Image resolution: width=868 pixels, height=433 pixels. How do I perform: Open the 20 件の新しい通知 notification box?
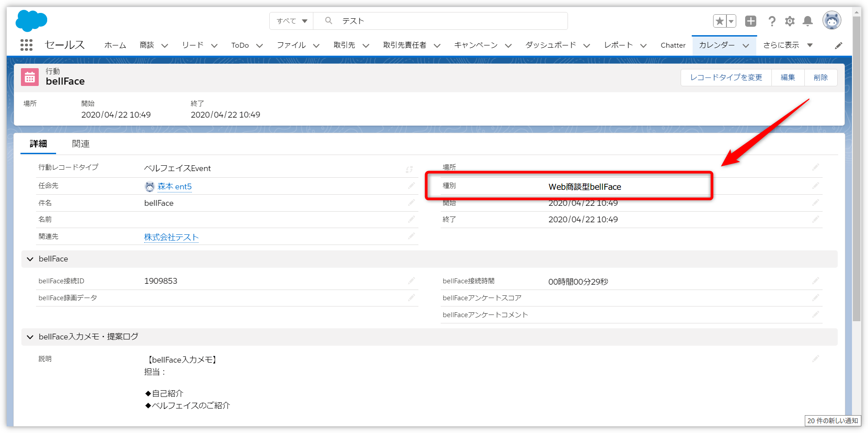pyautogui.click(x=832, y=421)
